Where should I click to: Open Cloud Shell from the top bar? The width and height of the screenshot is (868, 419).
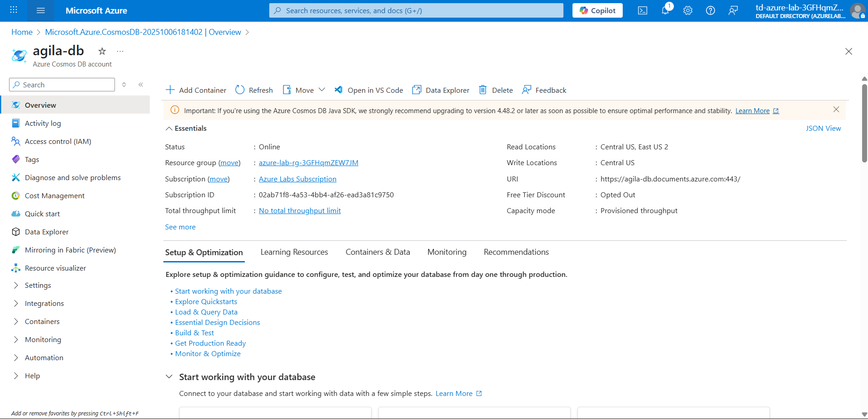[x=642, y=10]
